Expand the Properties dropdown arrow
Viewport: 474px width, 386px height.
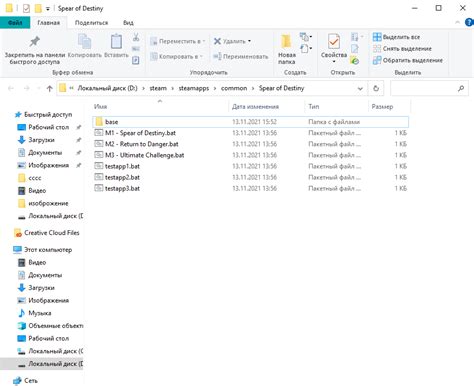tap(334, 62)
